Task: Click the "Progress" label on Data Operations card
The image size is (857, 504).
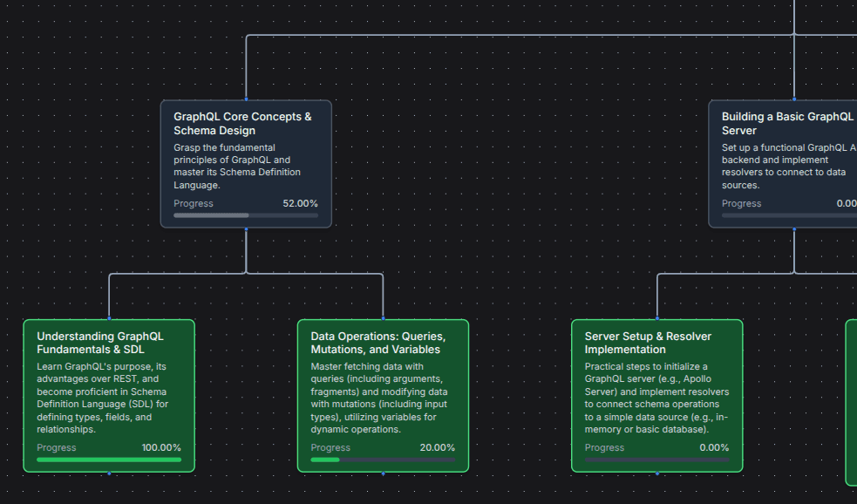Action: pyautogui.click(x=330, y=447)
